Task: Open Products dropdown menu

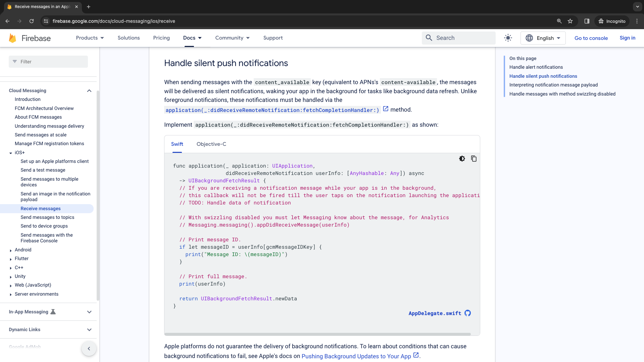Action: pyautogui.click(x=90, y=38)
